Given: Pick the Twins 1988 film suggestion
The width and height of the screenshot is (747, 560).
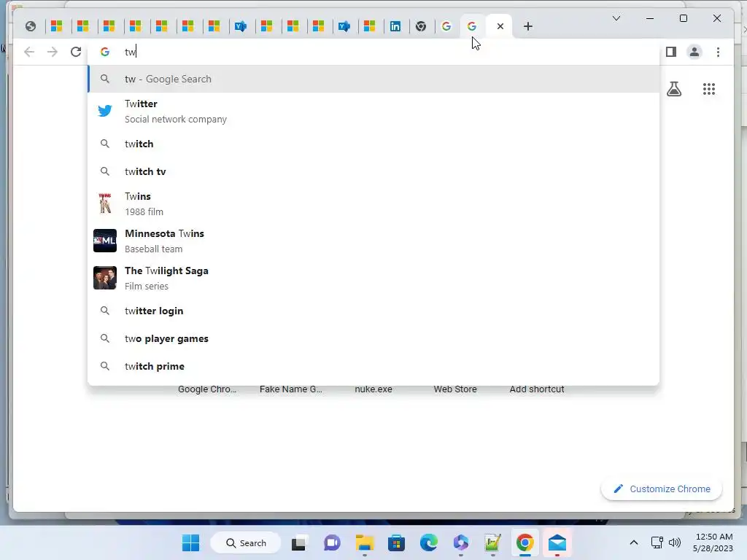Looking at the screenshot, I should click(373, 204).
